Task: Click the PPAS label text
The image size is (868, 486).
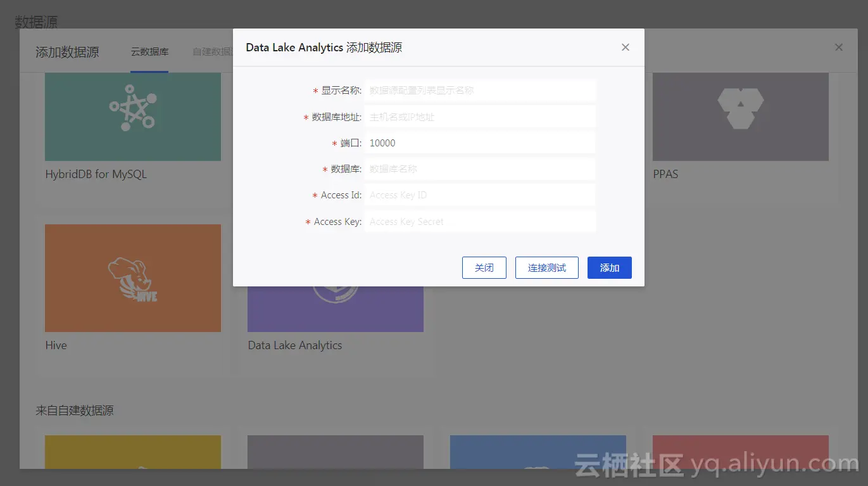Action: coord(665,174)
